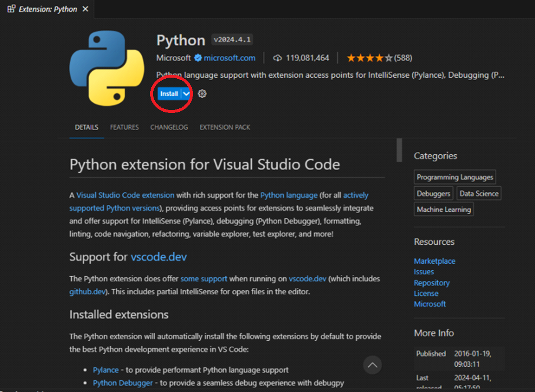Open the Repository resource link
The width and height of the screenshot is (535, 392).
click(x=431, y=283)
